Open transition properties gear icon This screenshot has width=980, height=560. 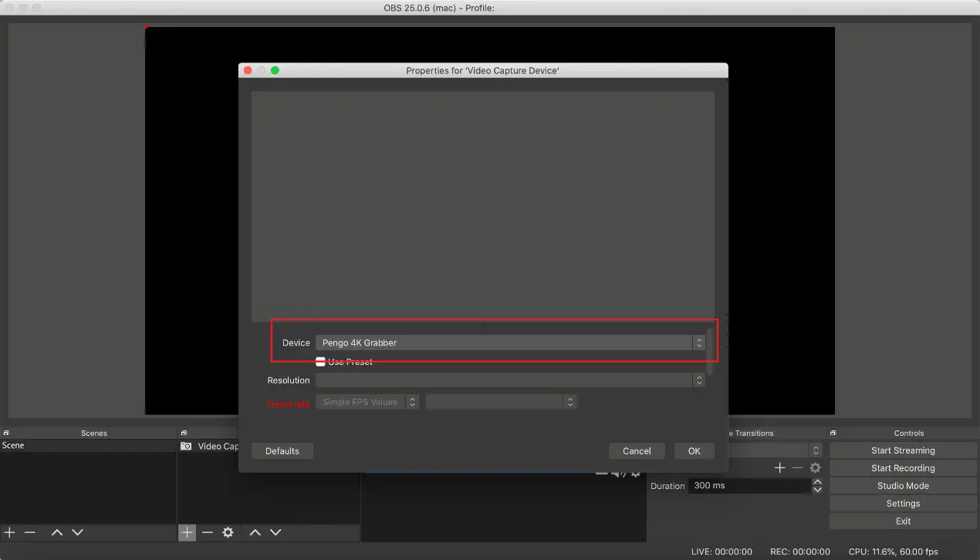coord(815,467)
